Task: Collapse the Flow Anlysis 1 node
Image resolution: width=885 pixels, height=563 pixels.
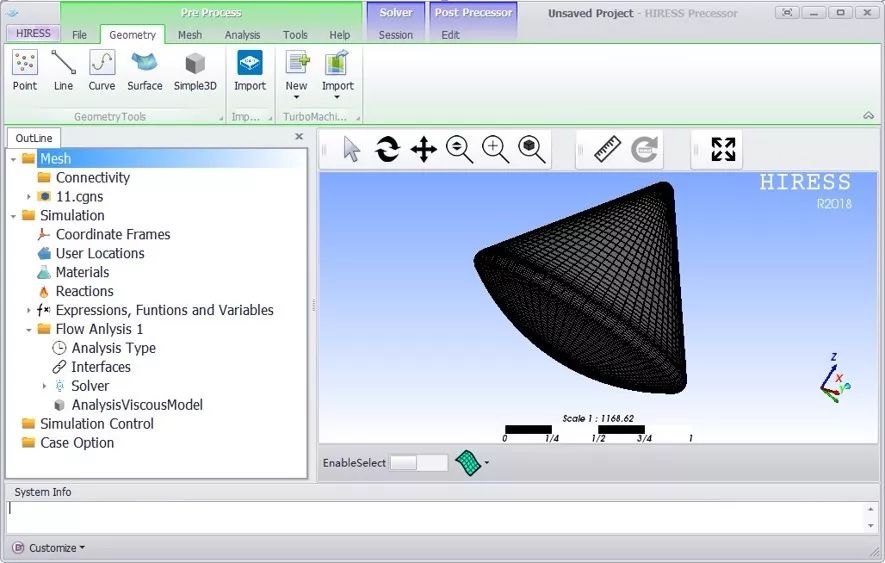Action: click(x=29, y=329)
